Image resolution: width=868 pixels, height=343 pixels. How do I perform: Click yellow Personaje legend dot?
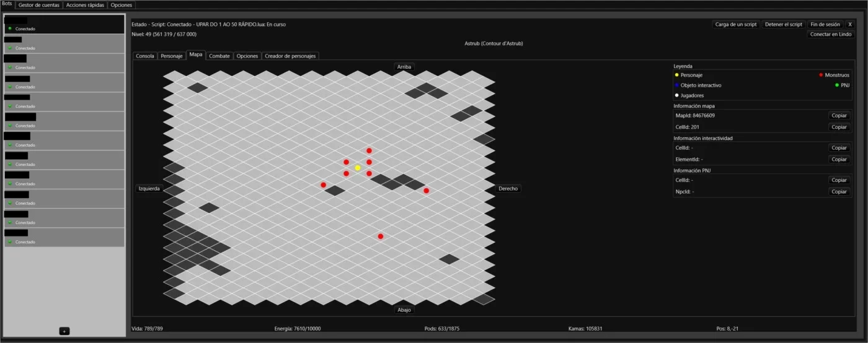coord(677,75)
